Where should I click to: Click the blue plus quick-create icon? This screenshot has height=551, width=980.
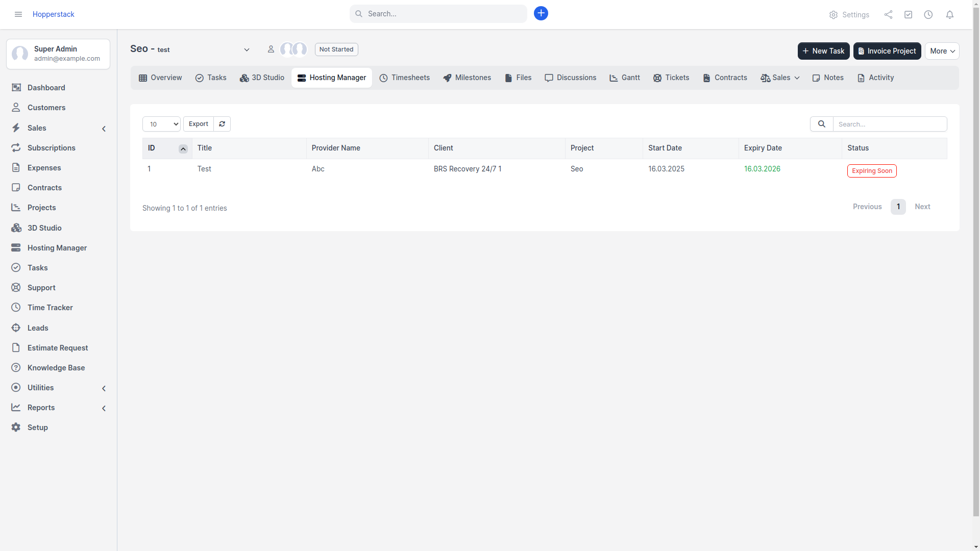541,13
